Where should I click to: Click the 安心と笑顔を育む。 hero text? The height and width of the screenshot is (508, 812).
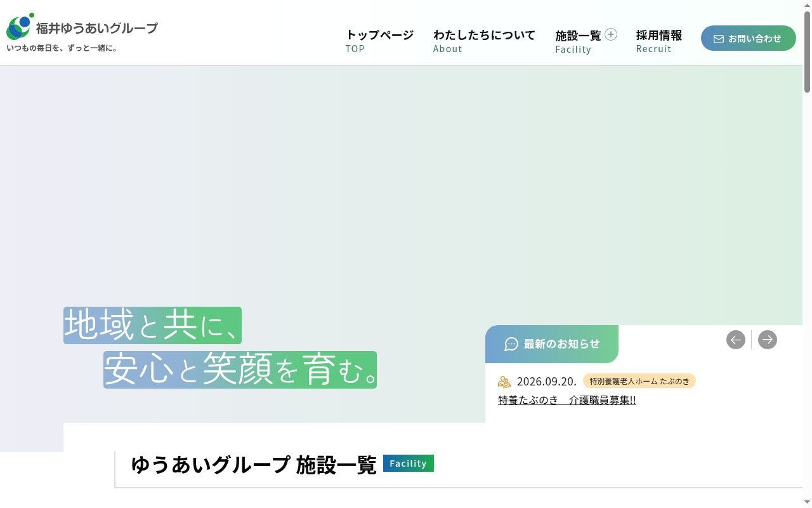tap(240, 370)
